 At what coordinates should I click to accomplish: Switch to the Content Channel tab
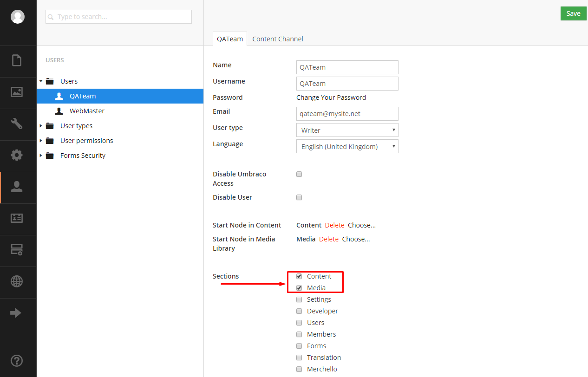pos(278,39)
